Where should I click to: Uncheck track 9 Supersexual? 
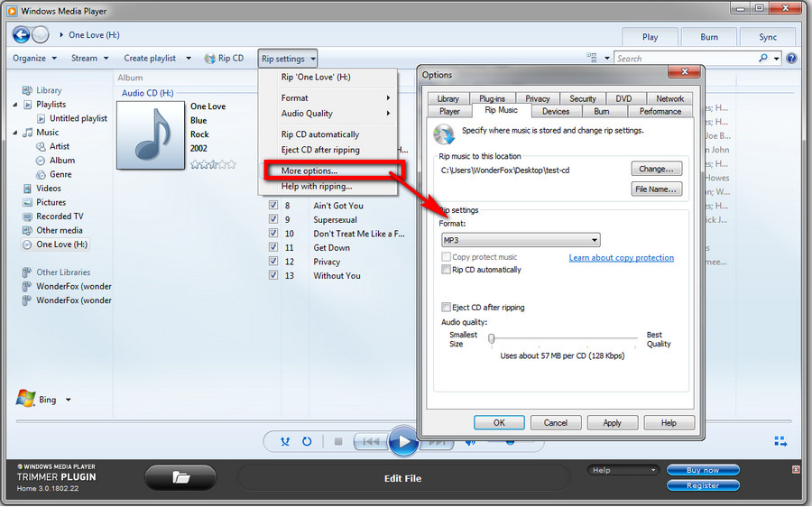click(272, 219)
